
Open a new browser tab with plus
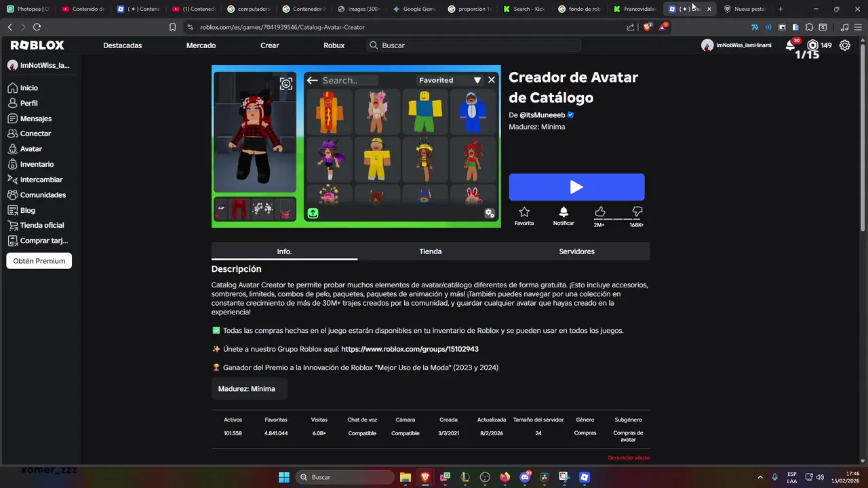pos(781,9)
